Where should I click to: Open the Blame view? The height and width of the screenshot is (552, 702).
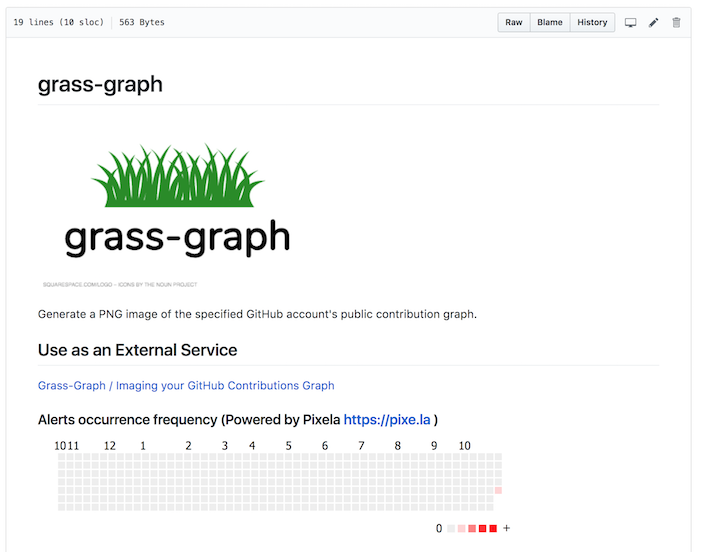[550, 22]
